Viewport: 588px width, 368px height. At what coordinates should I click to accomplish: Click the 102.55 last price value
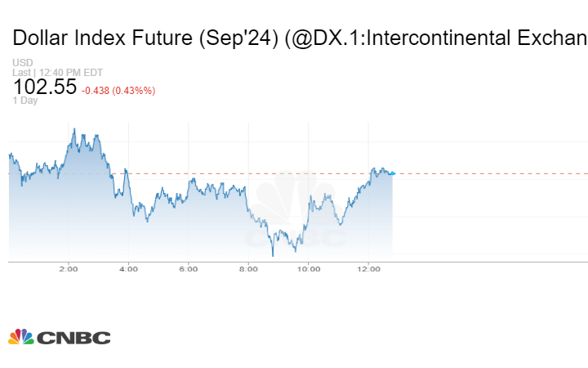point(44,88)
